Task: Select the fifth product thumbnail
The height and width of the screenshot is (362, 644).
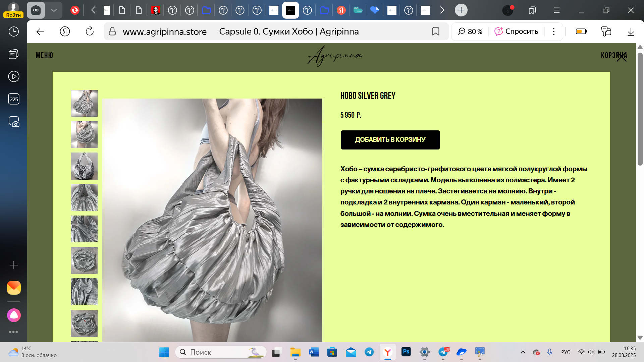Action: (84, 229)
